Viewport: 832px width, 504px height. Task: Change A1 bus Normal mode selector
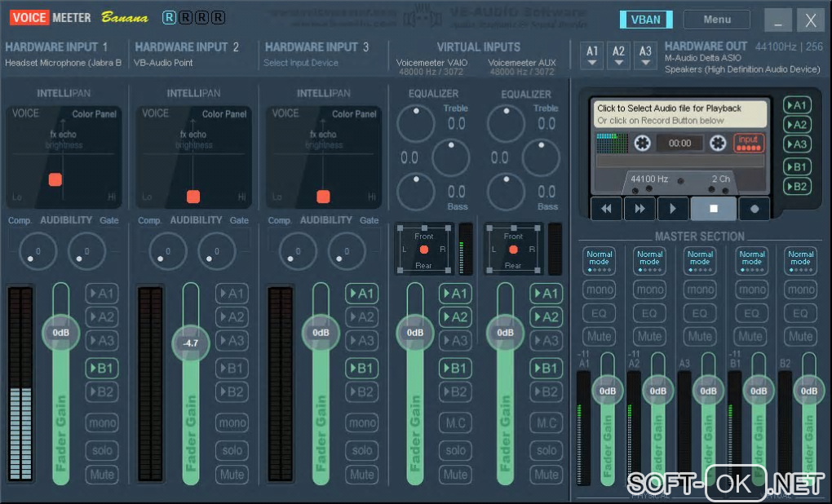point(599,260)
